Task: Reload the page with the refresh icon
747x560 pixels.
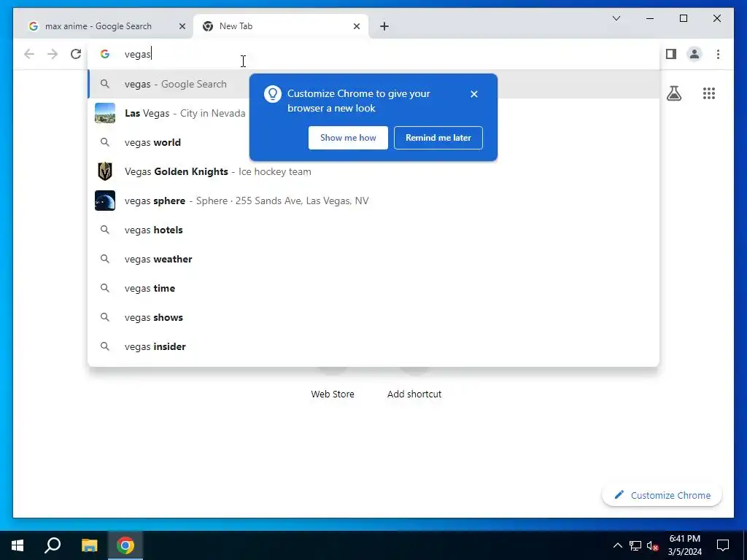Action: (76, 54)
